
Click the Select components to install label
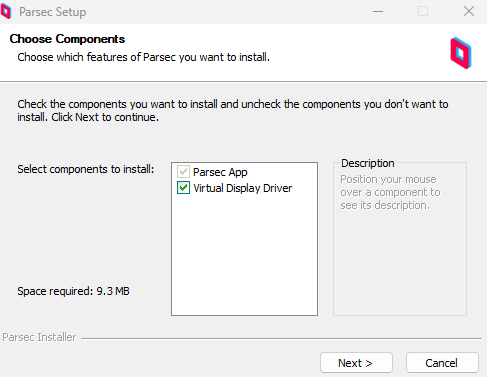86,169
